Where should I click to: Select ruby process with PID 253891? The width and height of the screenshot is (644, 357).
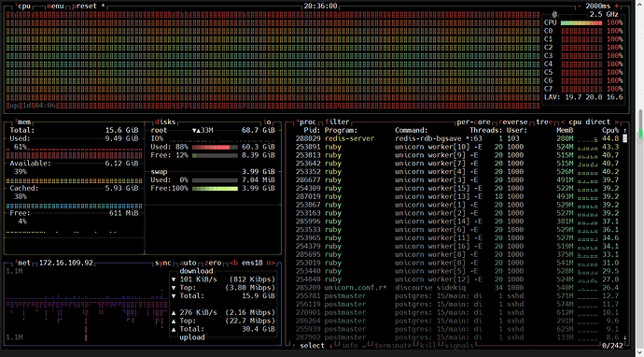tap(457, 147)
